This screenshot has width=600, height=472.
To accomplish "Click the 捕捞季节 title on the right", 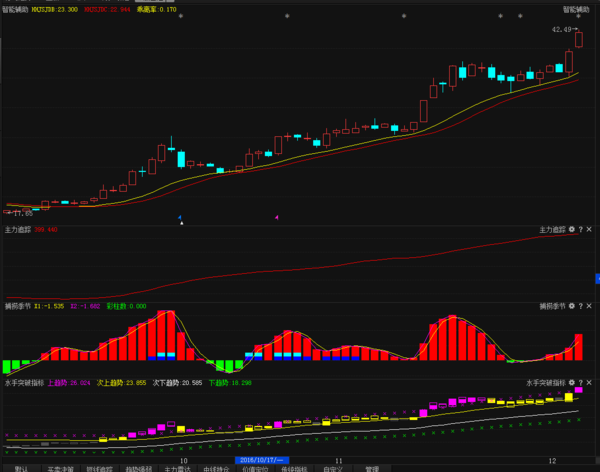I will click(552, 306).
